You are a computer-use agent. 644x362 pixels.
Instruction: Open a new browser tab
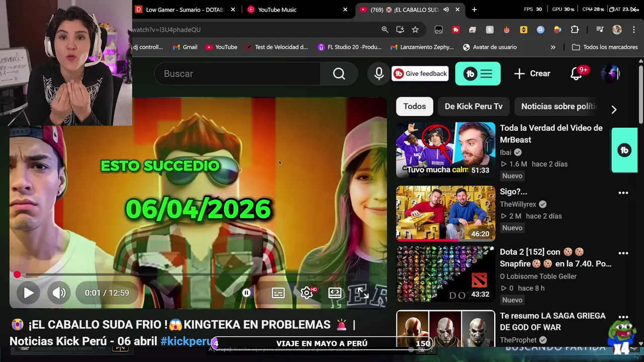(x=474, y=10)
